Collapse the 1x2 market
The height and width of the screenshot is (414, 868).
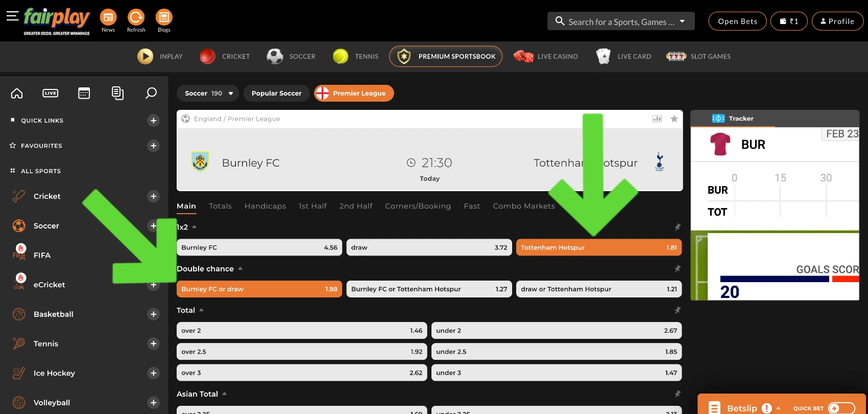[x=194, y=227]
